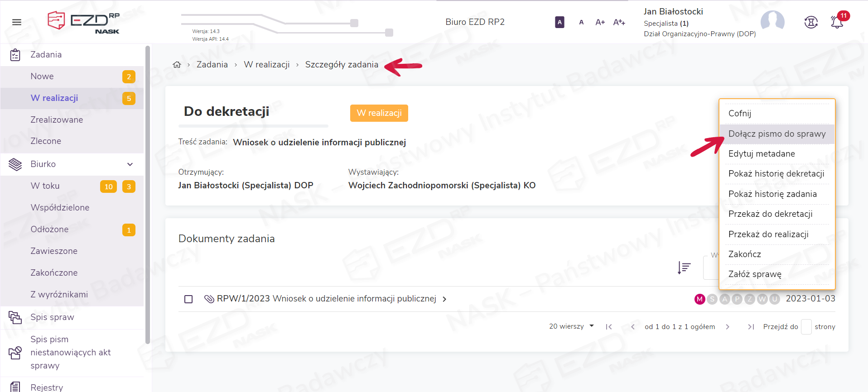This screenshot has width=868, height=392.
Task: Click the help lifebuoy icon in header
Action: click(811, 22)
